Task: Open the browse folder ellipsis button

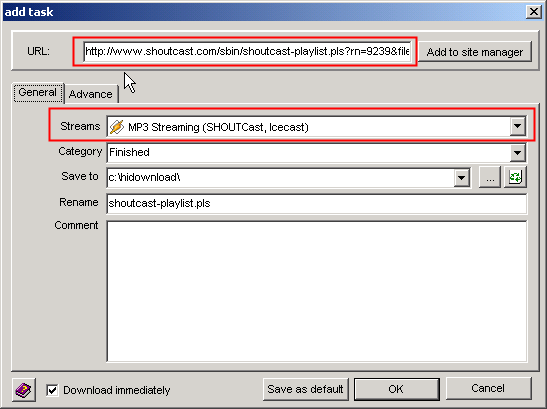Action: click(x=490, y=177)
